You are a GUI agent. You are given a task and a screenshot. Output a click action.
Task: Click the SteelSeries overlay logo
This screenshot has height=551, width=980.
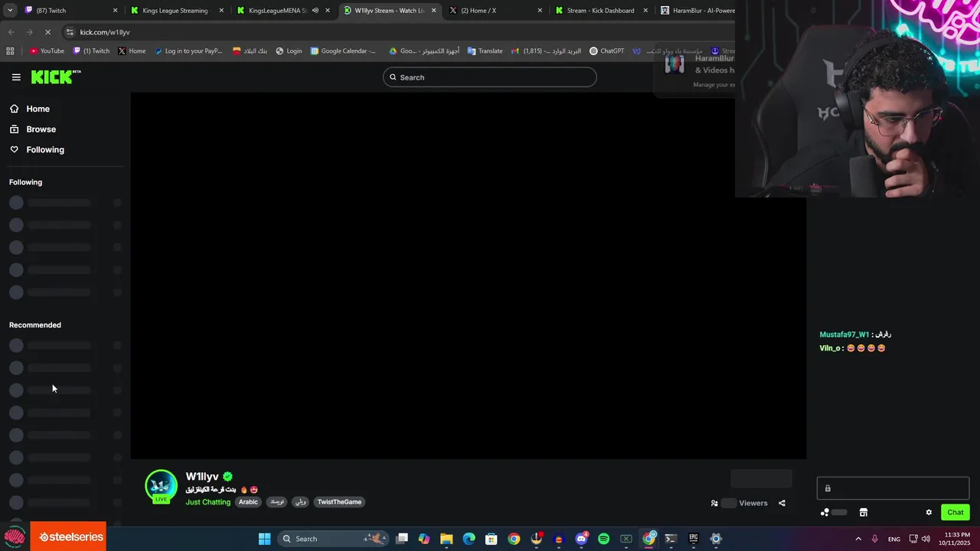coord(67,536)
